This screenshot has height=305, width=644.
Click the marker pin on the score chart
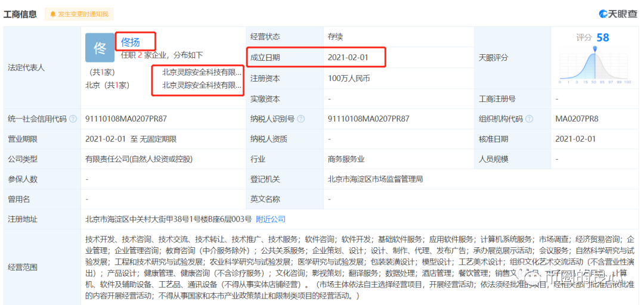595,49
